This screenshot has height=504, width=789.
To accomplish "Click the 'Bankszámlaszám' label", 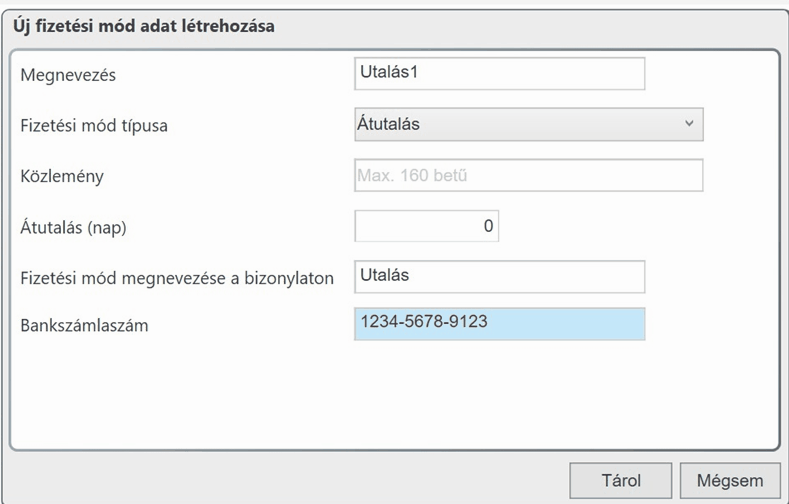I will click(84, 326).
